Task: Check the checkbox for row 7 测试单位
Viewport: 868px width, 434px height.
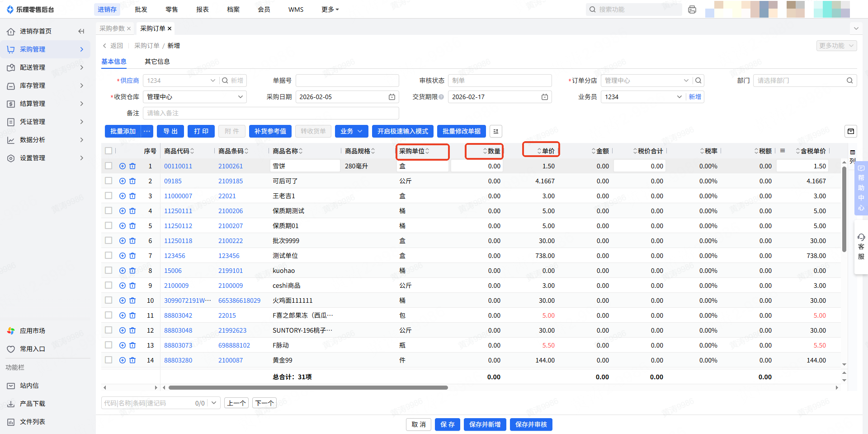Action: [x=108, y=256]
